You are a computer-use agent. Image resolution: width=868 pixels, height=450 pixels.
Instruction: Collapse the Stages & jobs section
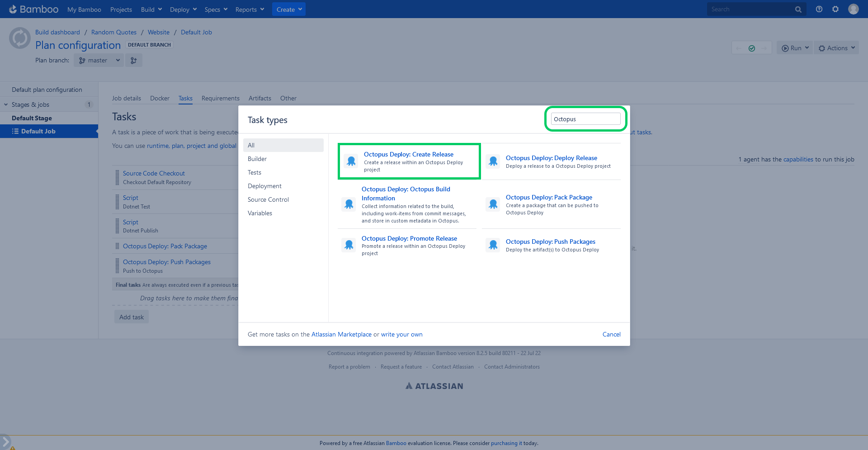[x=6, y=104]
